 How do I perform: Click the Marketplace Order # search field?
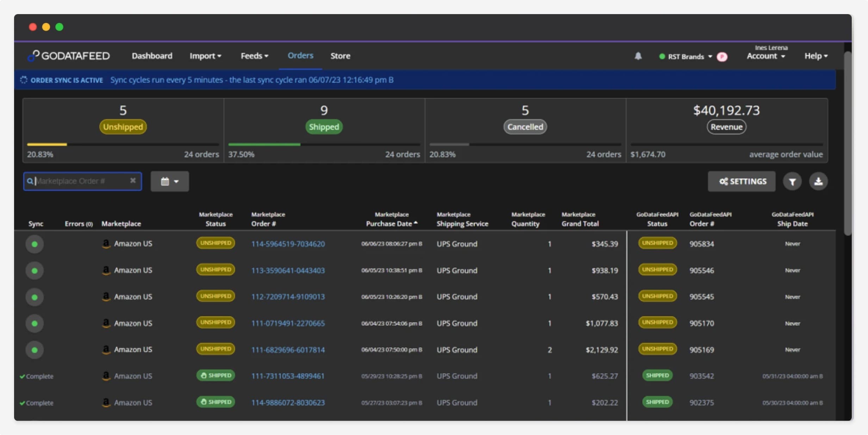click(81, 181)
